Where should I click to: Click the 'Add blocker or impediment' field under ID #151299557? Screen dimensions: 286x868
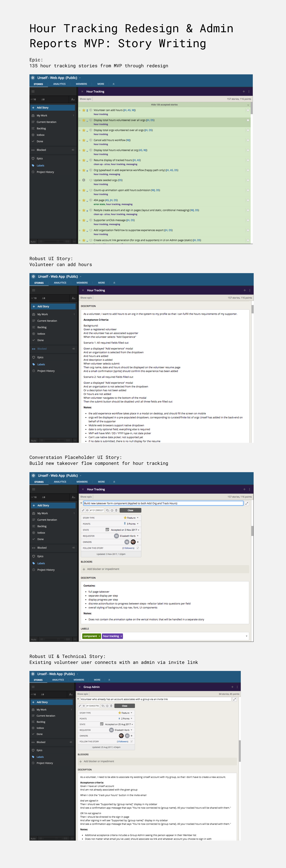[x=165, y=569]
